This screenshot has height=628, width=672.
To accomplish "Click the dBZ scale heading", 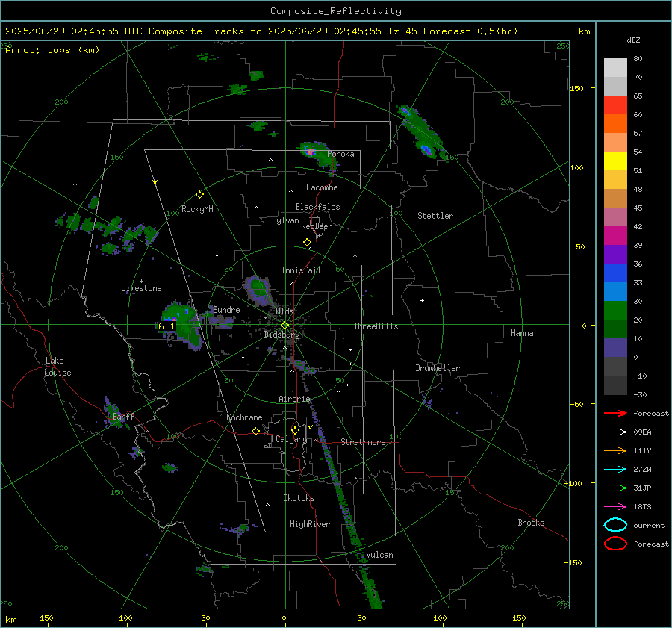I will [633, 40].
